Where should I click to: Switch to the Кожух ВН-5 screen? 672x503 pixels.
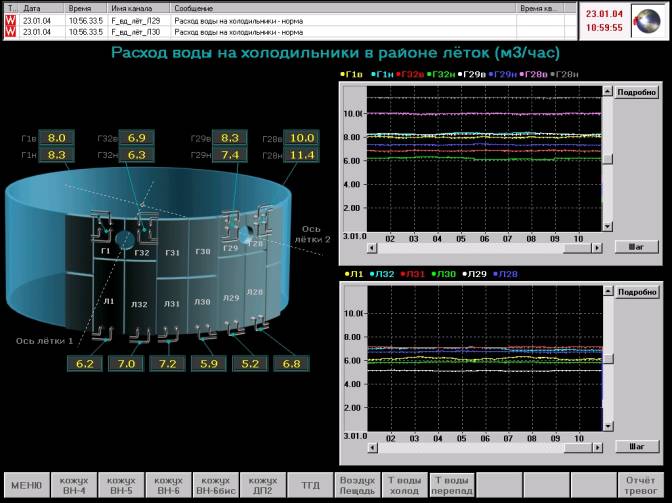[121, 486]
